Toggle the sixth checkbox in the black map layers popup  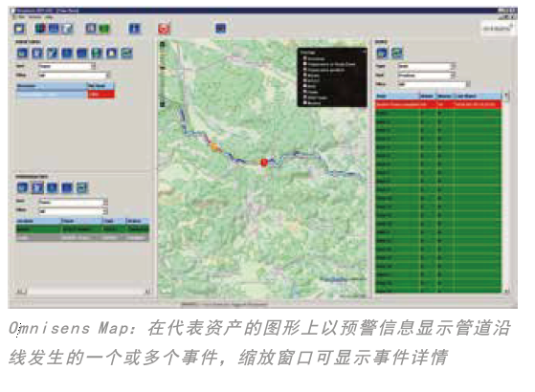pyautogui.click(x=305, y=86)
